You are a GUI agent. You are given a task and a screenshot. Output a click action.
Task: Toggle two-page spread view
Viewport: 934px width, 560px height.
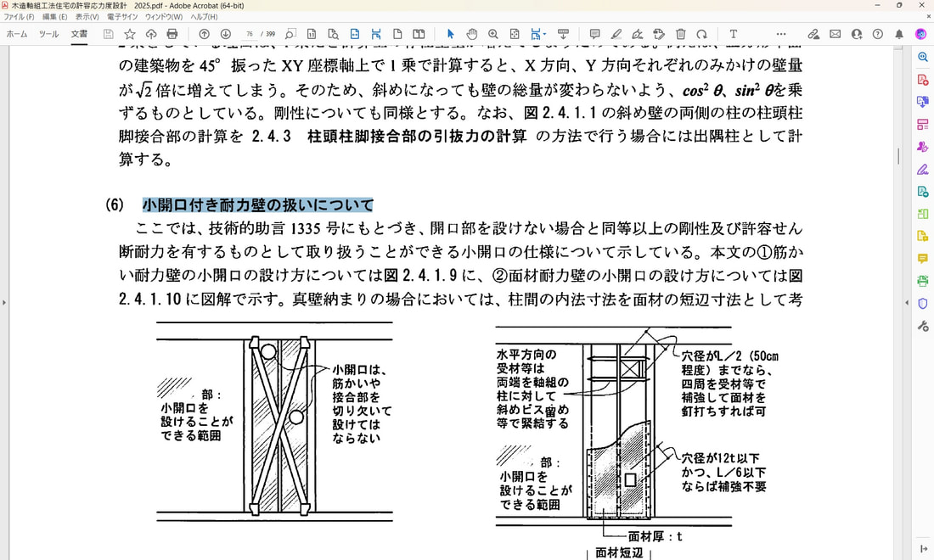click(x=419, y=34)
